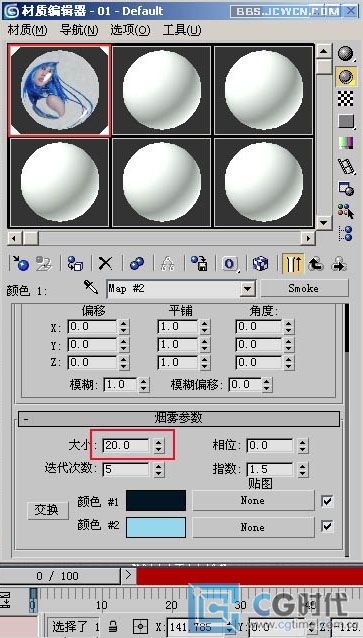The image size is (363, 638).
Task: Click the Z angle field
Action: (x=259, y=362)
